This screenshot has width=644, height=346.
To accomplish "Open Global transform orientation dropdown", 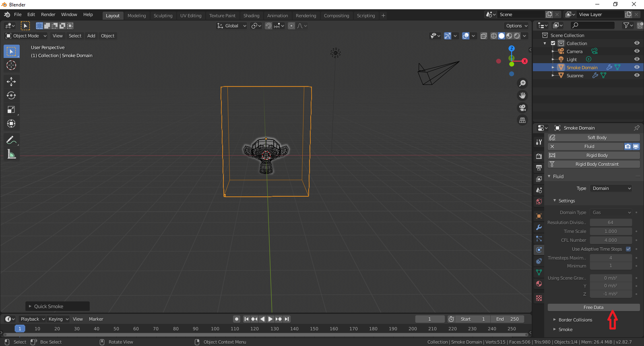I will pos(231,26).
